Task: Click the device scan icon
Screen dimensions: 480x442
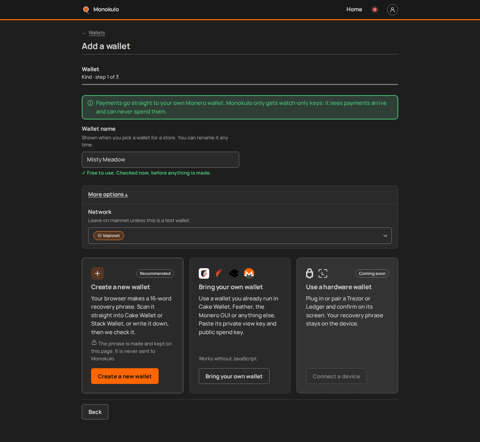Action: pos(323,273)
